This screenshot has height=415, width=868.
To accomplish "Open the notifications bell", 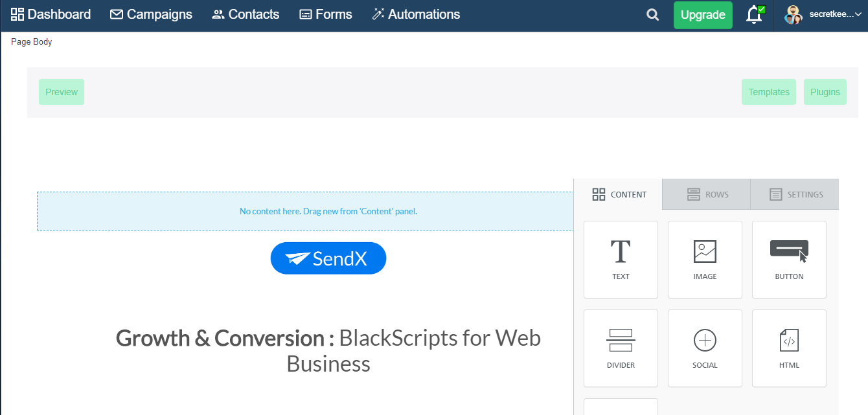I will (755, 15).
